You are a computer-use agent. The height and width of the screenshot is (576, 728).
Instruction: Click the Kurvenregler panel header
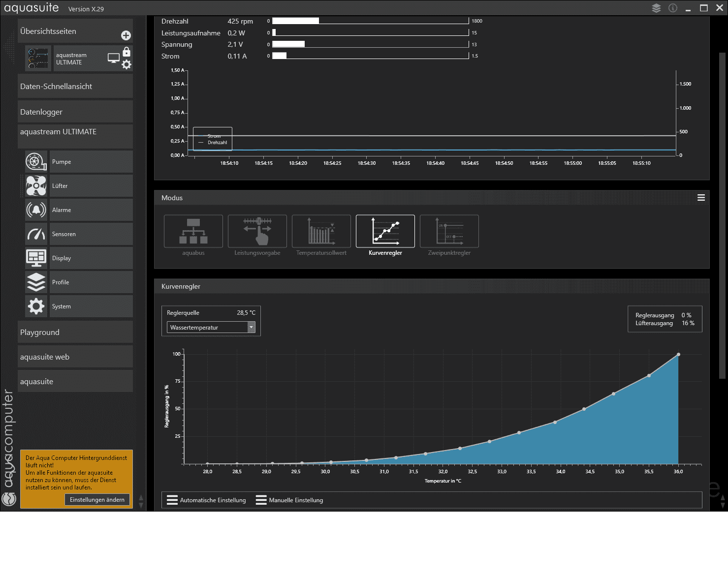point(432,286)
